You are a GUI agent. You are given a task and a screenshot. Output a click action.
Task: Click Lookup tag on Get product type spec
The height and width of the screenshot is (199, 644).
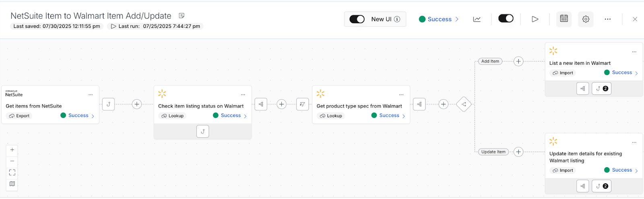[x=331, y=116]
